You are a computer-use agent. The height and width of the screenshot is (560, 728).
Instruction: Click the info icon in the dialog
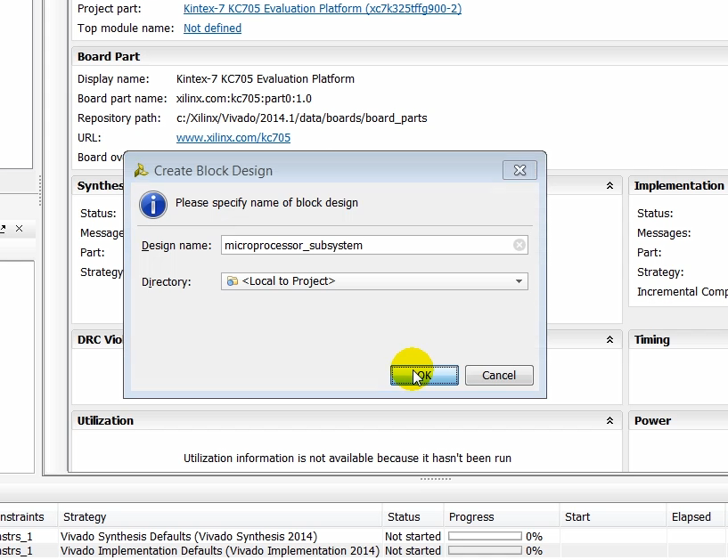pos(152,205)
